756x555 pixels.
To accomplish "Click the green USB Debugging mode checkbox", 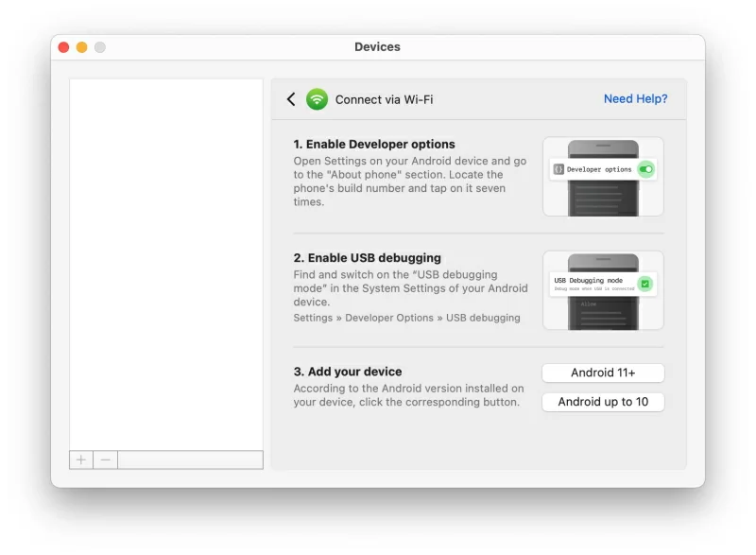I will coord(644,283).
